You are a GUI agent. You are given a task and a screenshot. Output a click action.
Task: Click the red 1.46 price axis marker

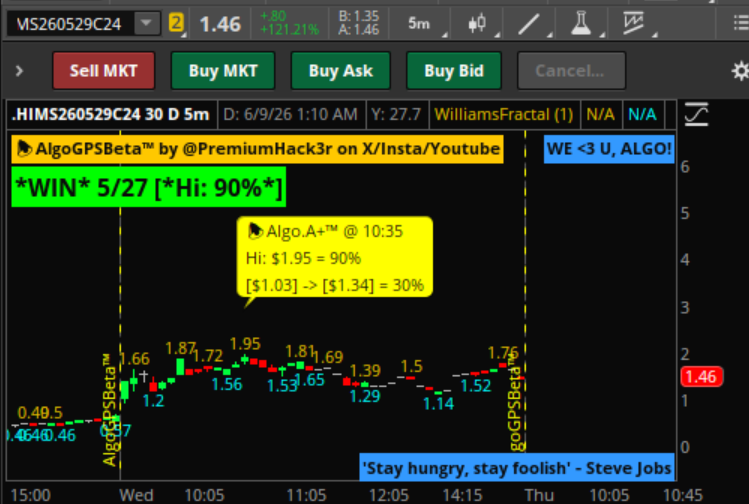[701, 377]
